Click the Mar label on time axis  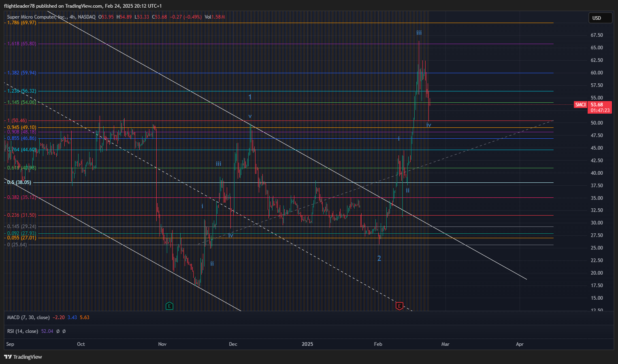(445, 344)
